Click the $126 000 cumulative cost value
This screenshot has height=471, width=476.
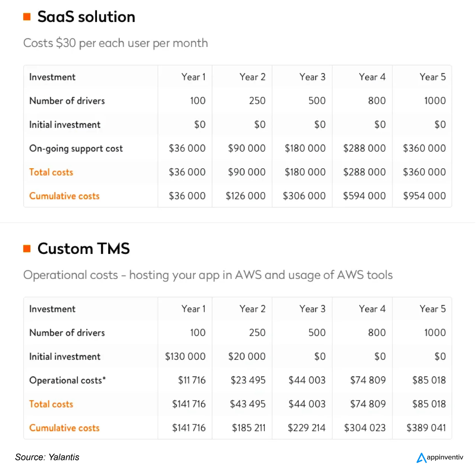(246, 196)
